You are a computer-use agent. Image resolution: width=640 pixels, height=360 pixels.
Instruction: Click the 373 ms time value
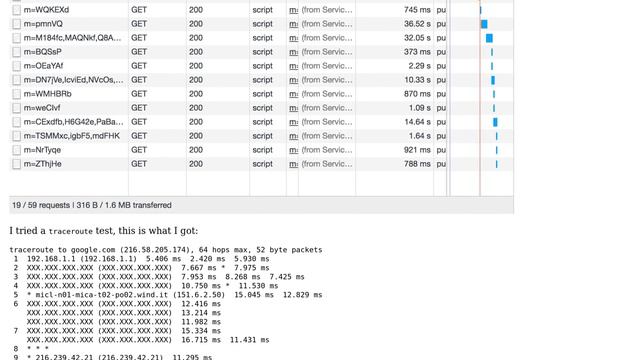pos(417,52)
